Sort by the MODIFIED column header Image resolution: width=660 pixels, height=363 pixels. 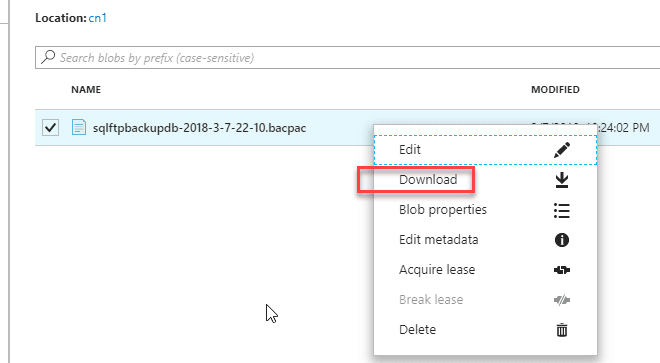tap(555, 90)
